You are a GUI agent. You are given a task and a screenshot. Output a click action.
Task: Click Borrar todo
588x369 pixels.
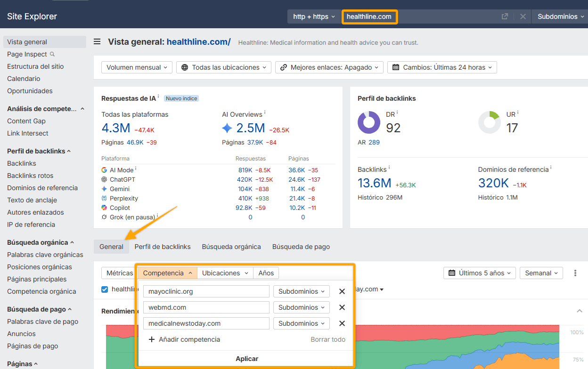[x=328, y=339]
